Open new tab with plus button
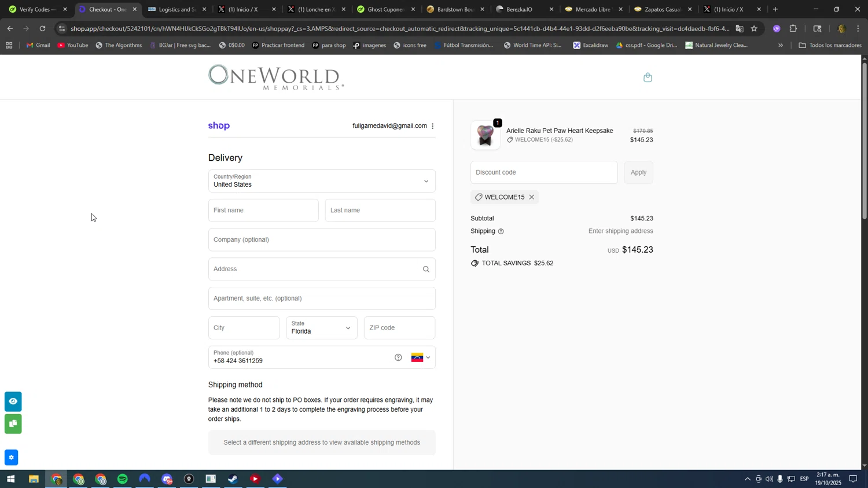The image size is (868, 488). click(775, 9)
